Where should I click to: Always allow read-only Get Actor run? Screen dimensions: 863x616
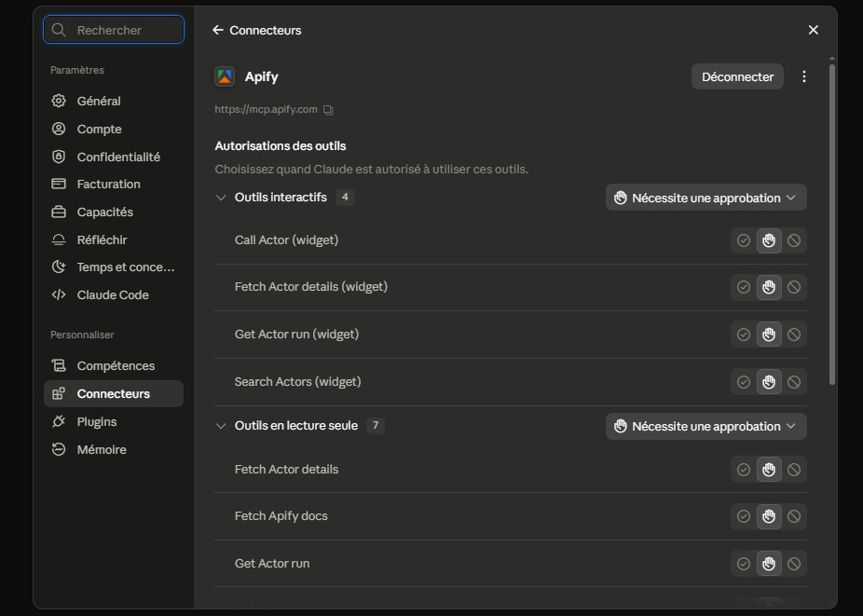pyautogui.click(x=744, y=564)
